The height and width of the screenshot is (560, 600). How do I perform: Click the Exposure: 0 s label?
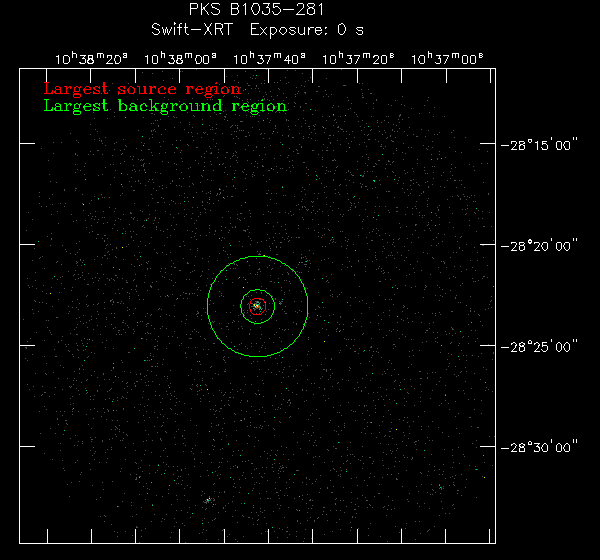click(x=307, y=30)
